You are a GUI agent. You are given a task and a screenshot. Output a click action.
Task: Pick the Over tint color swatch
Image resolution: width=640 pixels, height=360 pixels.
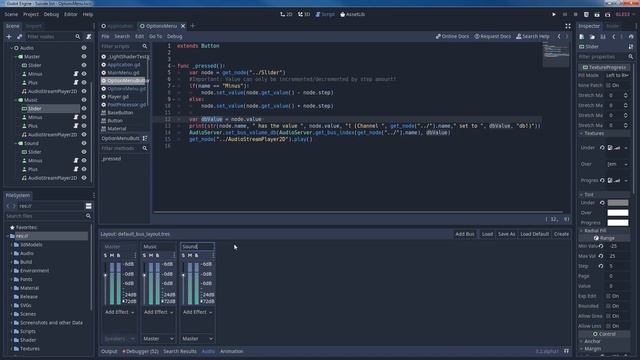[618, 213]
